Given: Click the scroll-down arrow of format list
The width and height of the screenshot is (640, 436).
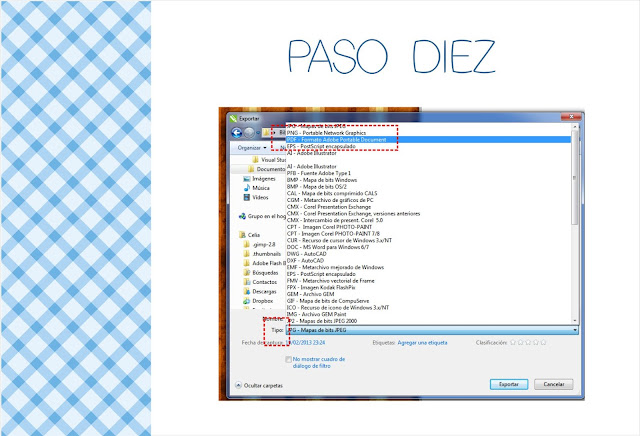Looking at the screenshot, I should click(x=575, y=321).
